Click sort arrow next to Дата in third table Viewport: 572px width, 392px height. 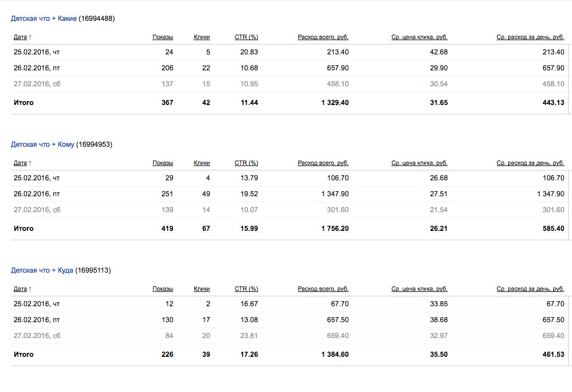point(30,289)
